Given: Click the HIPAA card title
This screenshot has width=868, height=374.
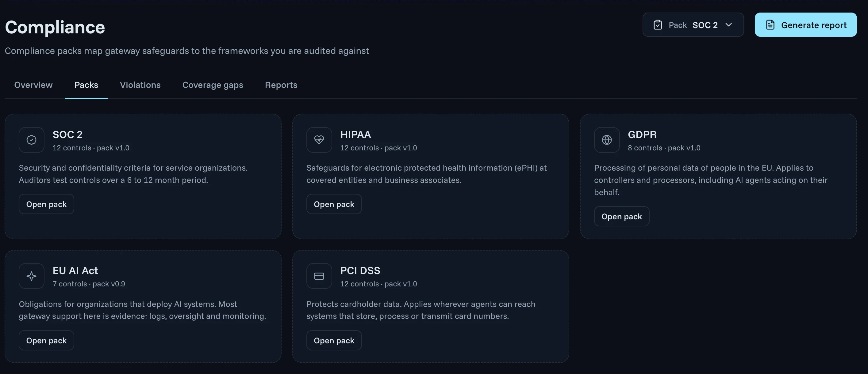Looking at the screenshot, I should [355, 134].
